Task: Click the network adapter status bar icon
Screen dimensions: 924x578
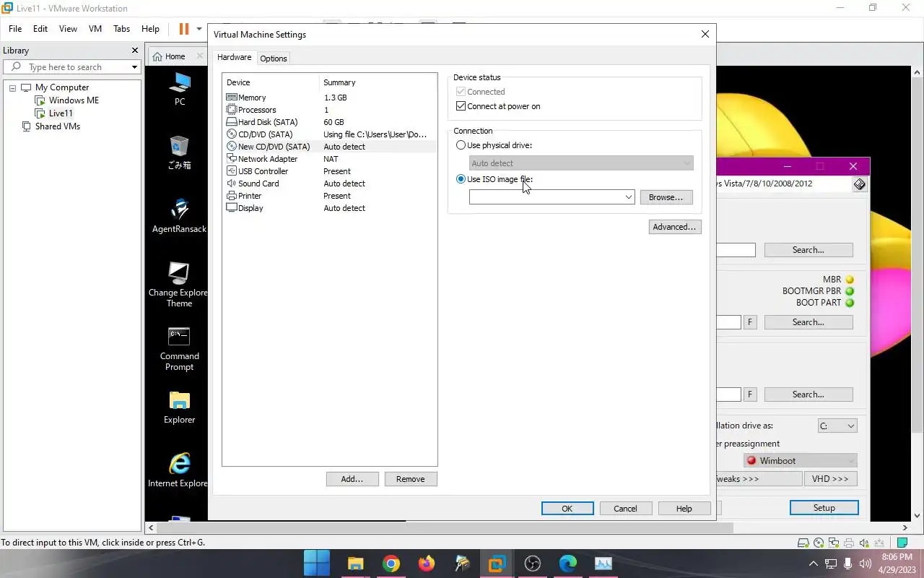Action: (x=834, y=543)
